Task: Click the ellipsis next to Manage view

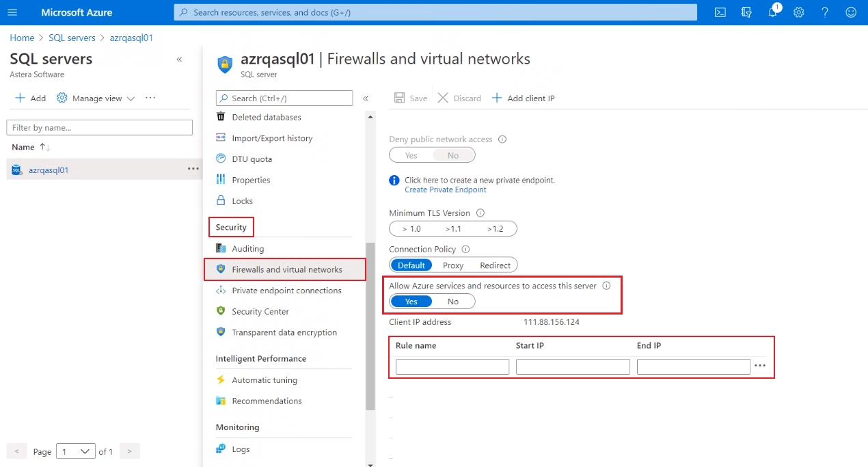Action: click(150, 98)
